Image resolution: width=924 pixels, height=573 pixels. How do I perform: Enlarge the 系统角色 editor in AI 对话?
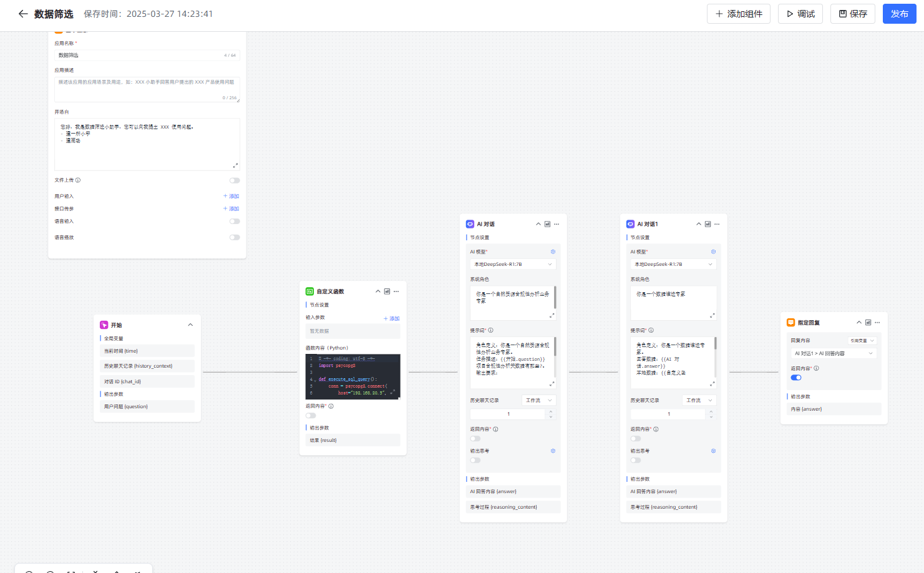tap(552, 316)
